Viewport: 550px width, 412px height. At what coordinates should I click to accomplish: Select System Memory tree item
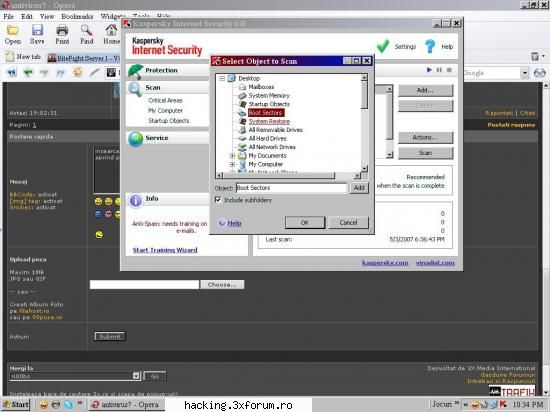269,95
